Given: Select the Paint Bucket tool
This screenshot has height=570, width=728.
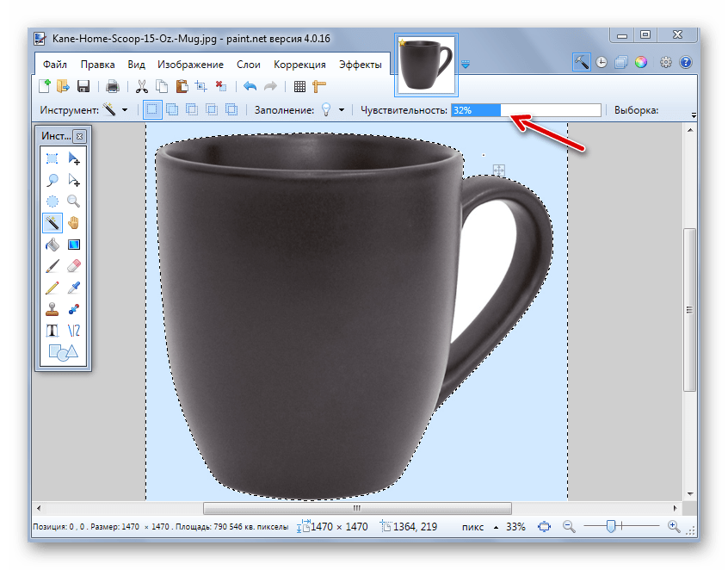Looking at the screenshot, I should click(x=52, y=245).
